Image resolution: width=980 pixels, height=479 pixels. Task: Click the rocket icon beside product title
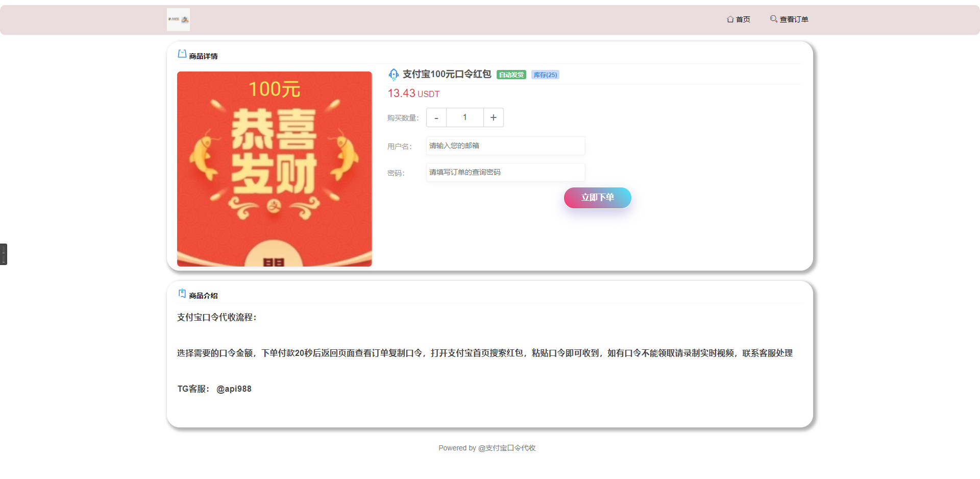394,75
